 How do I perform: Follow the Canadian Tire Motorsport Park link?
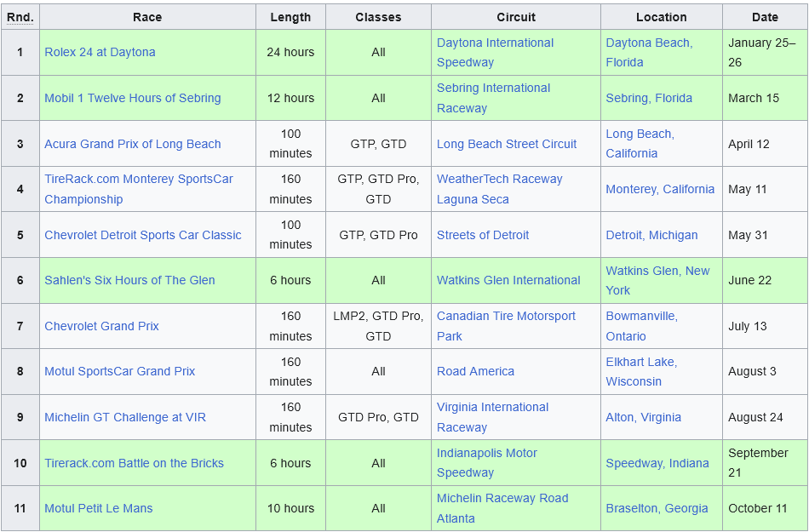[x=506, y=326]
